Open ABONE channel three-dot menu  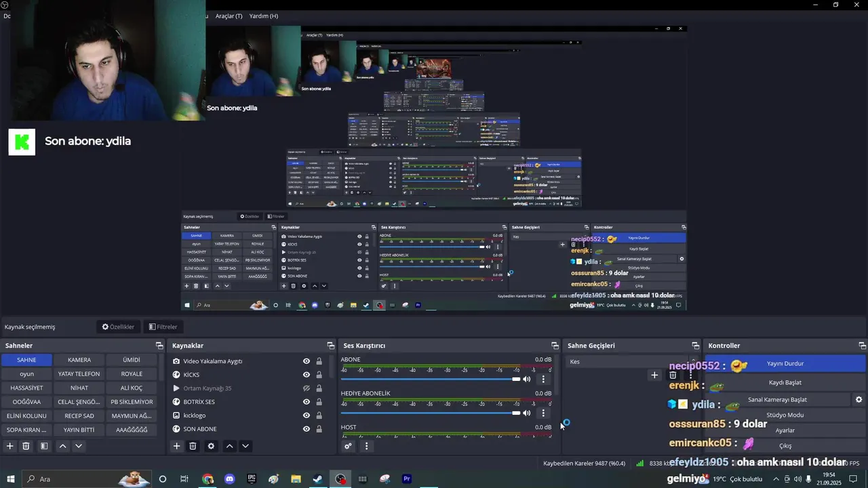click(543, 379)
